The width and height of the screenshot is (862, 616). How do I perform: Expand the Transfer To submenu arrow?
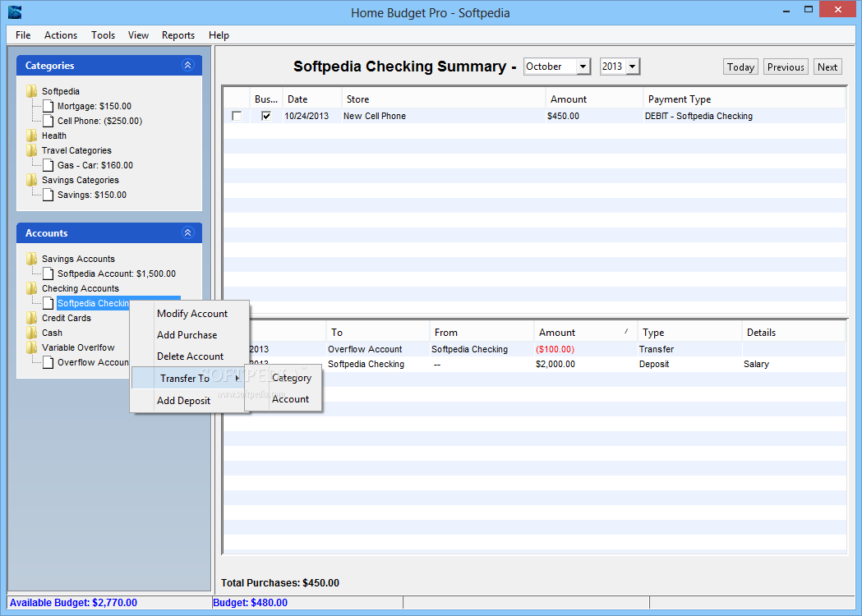pyautogui.click(x=237, y=378)
